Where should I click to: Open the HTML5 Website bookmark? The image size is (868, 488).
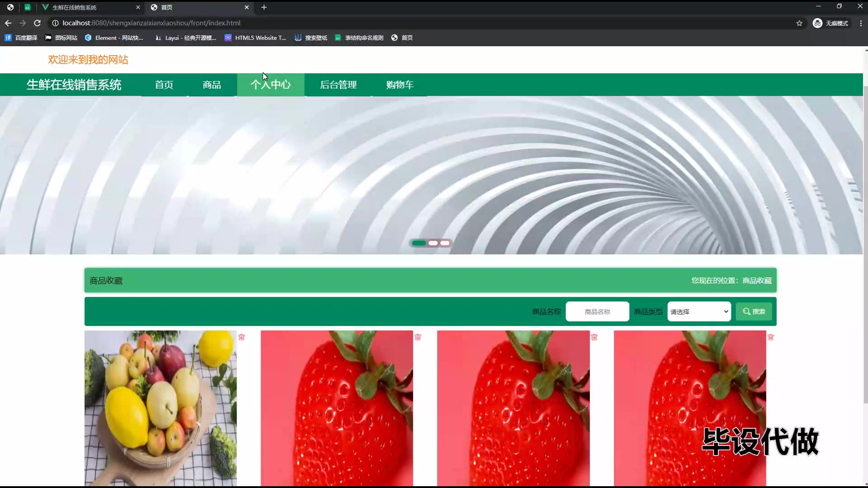(x=255, y=38)
